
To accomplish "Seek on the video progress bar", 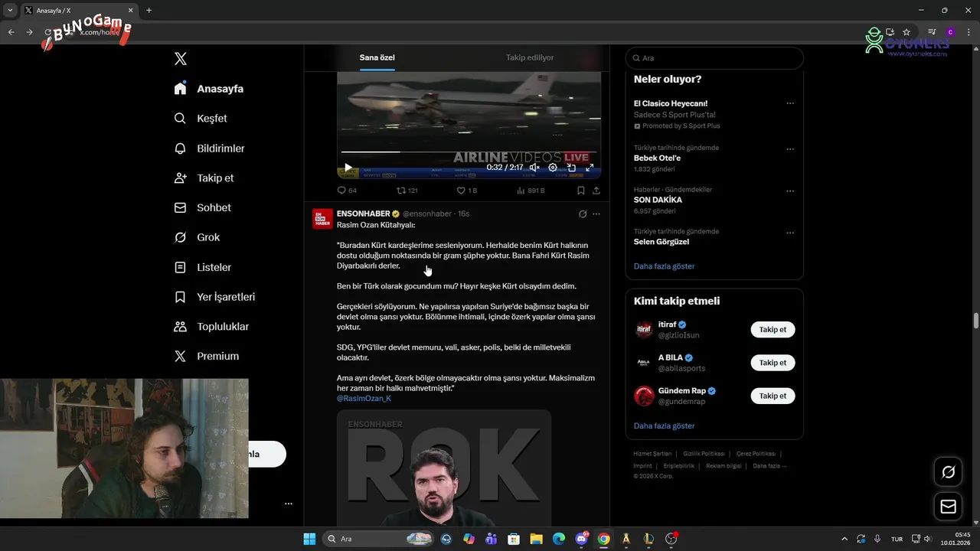I will pyautogui.click(x=469, y=152).
